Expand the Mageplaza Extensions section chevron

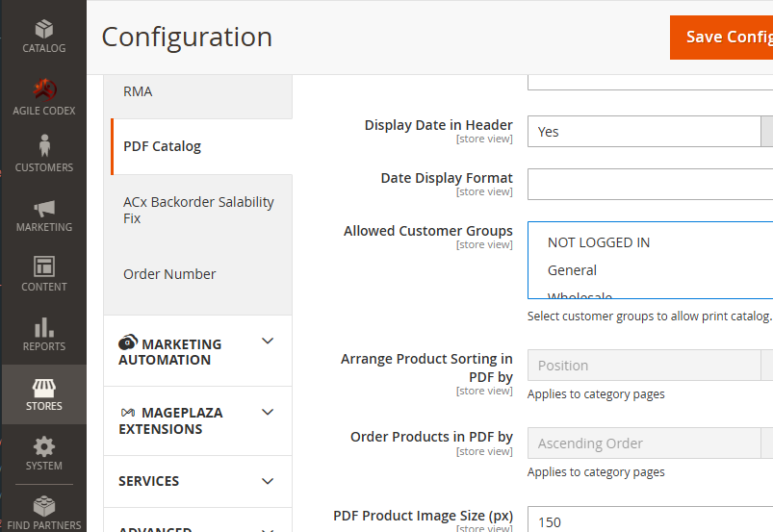(x=268, y=413)
